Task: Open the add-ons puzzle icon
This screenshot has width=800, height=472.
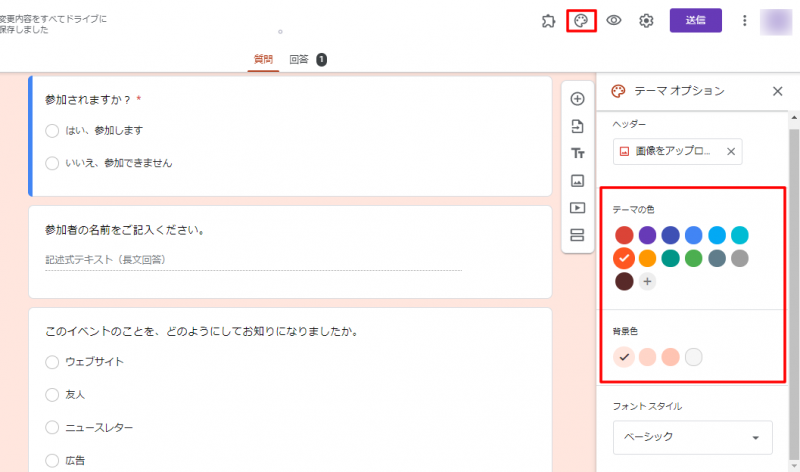Action: (548, 21)
